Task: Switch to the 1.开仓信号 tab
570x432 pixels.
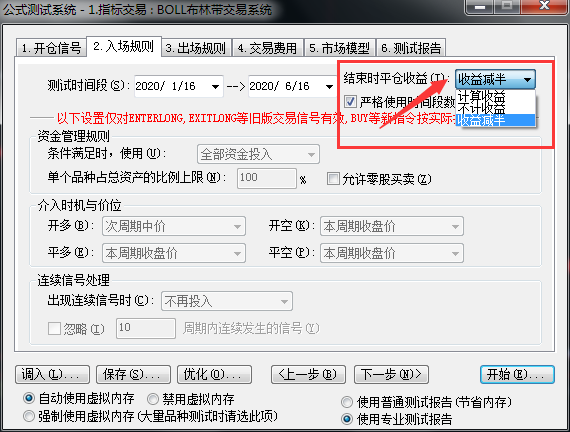Action: coord(51,48)
